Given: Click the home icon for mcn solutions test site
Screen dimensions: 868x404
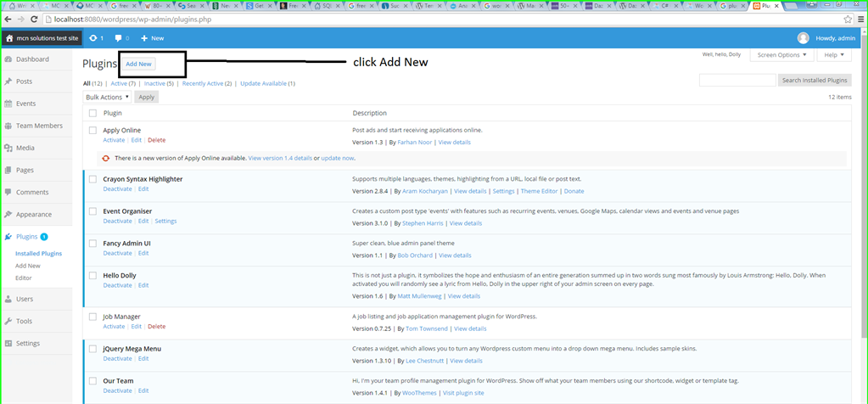Looking at the screenshot, I should [8, 38].
